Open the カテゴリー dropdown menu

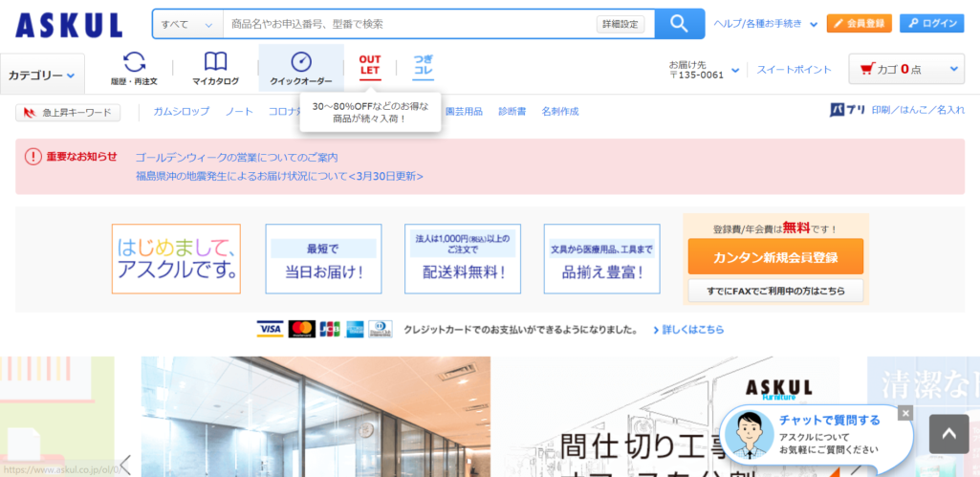pyautogui.click(x=43, y=75)
